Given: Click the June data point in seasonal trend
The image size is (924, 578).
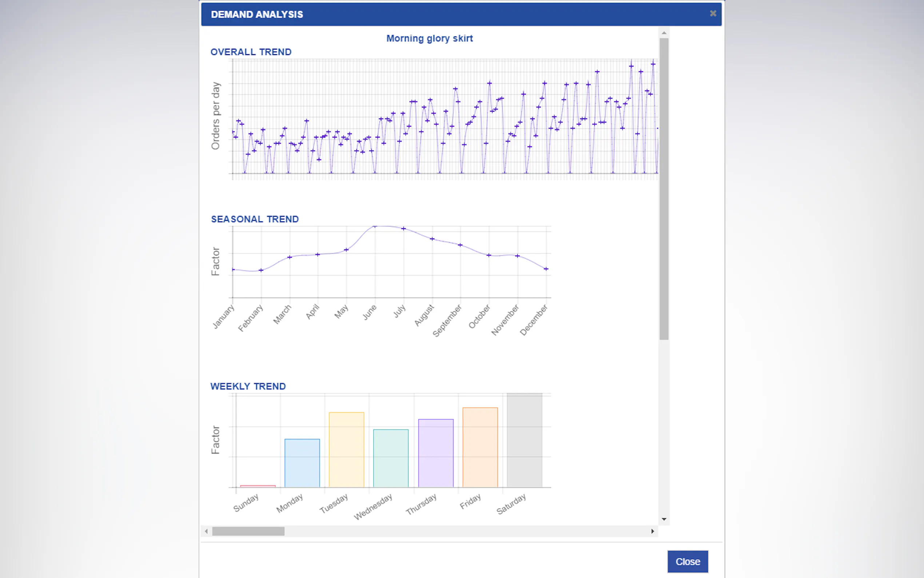Looking at the screenshot, I should pyautogui.click(x=375, y=226).
